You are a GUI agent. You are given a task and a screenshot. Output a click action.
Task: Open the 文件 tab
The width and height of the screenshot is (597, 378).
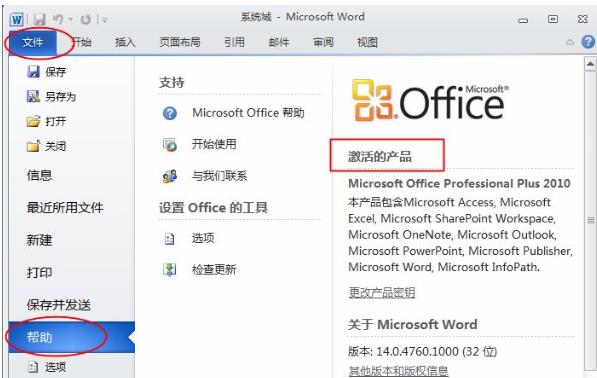click(33, 42)
